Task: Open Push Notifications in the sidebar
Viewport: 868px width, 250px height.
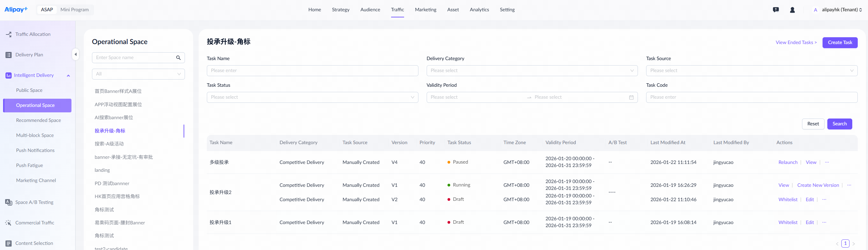Action: coord(35,150)
